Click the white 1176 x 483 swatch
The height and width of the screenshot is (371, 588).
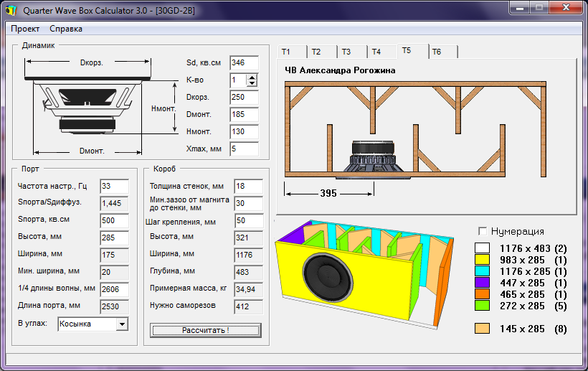click(483, 248)
